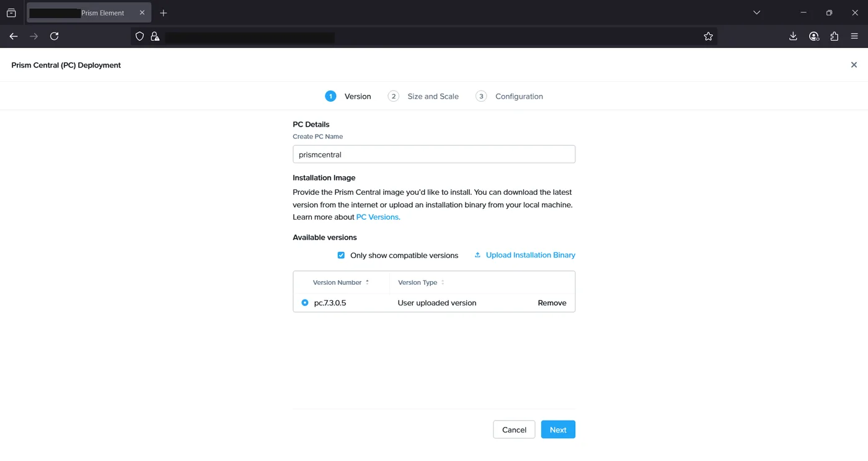Open the PC Versions link

[x=378, y=217]
